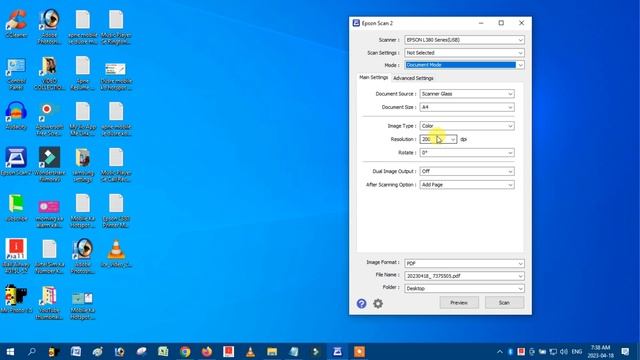Open the samsung settings desktop icon
The height and width of the screenshot is (360, 640).
(x=83, y=164)
